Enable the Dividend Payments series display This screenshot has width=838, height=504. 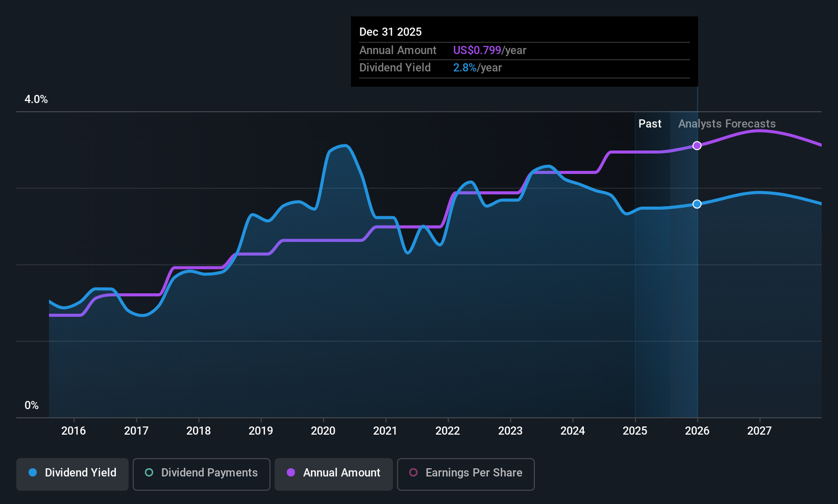(201, 474)
